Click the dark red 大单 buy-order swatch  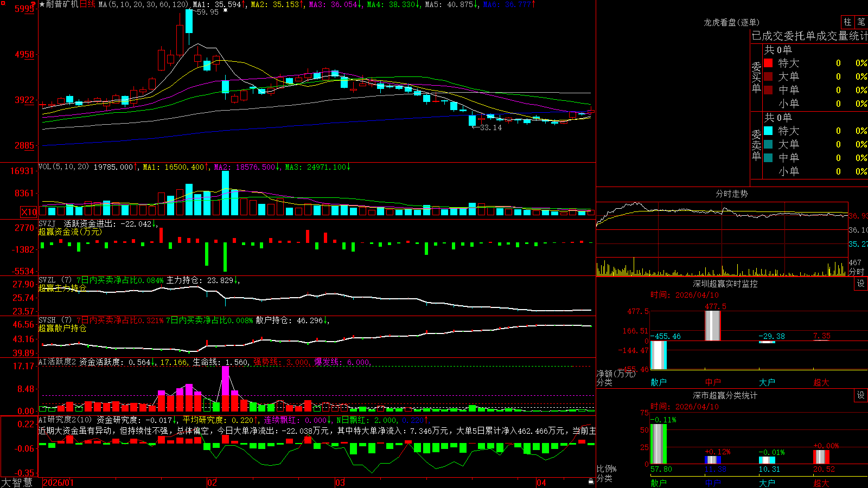point(768,76)
